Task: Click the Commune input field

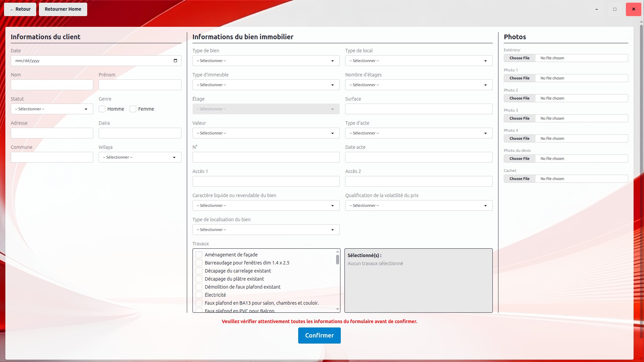Action: click(52, 157)
